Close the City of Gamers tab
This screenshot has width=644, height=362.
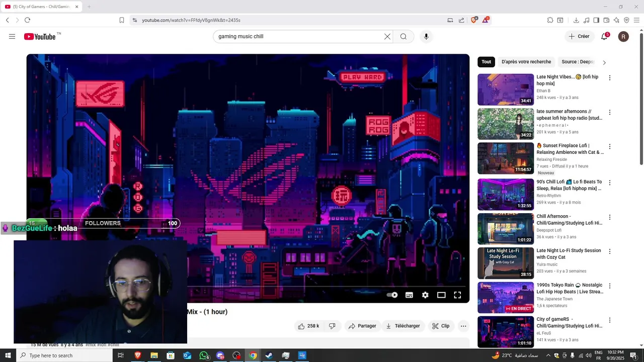pos(77,7)
